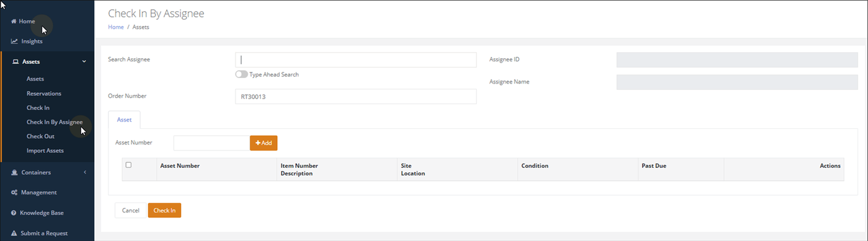
Task: Click the Knowledge Base question icon
Action: click(14, 213)
